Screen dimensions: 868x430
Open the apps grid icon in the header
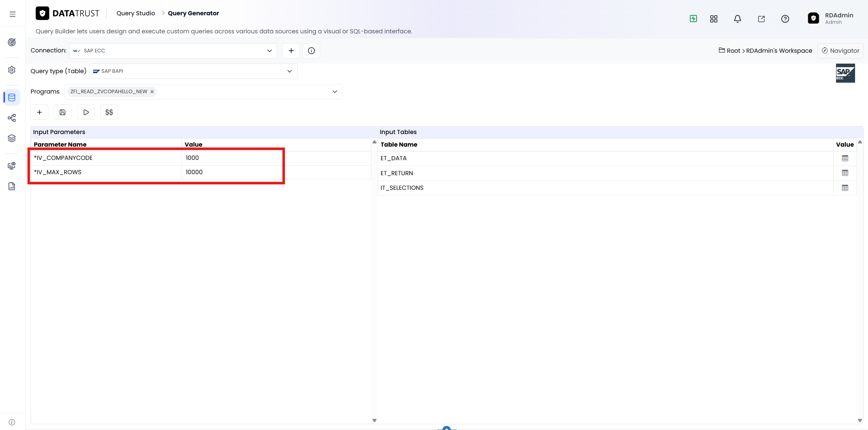click(x=714, y=19)
